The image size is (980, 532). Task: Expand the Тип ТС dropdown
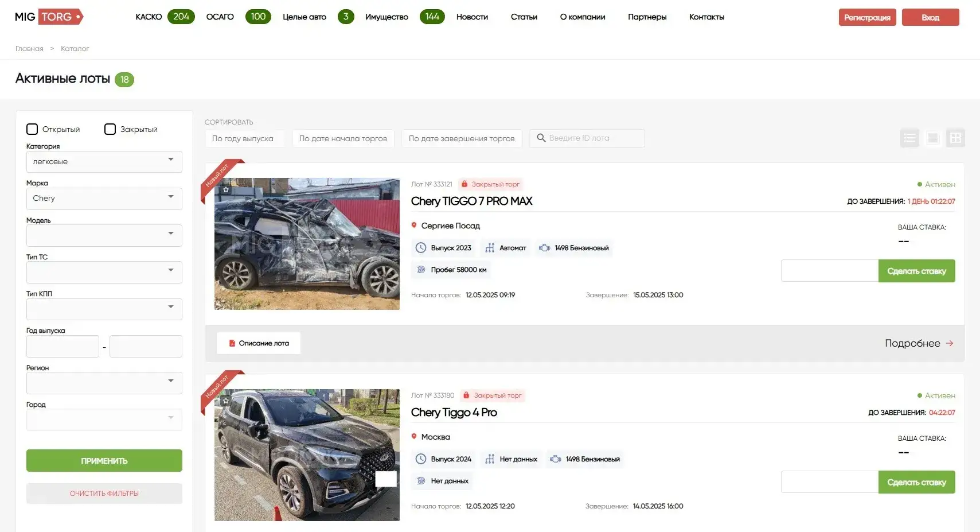point(104,272)
